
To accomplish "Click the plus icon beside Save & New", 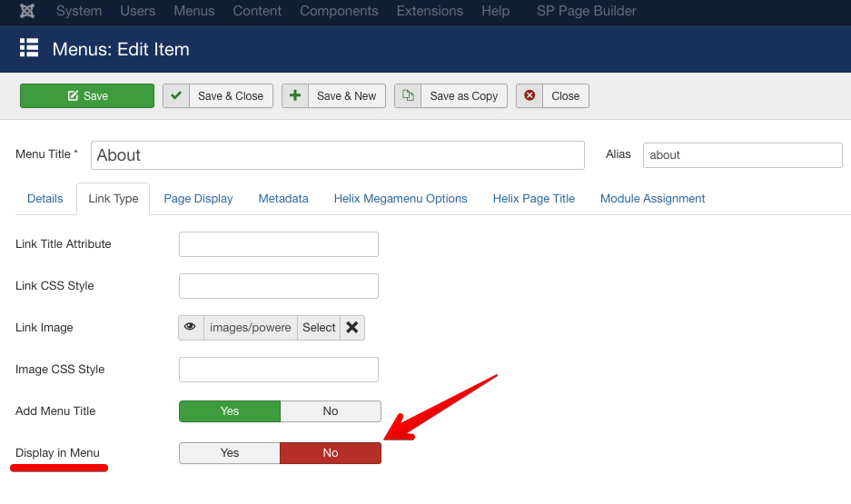I will pyautogui.click(x=295, y=95).
